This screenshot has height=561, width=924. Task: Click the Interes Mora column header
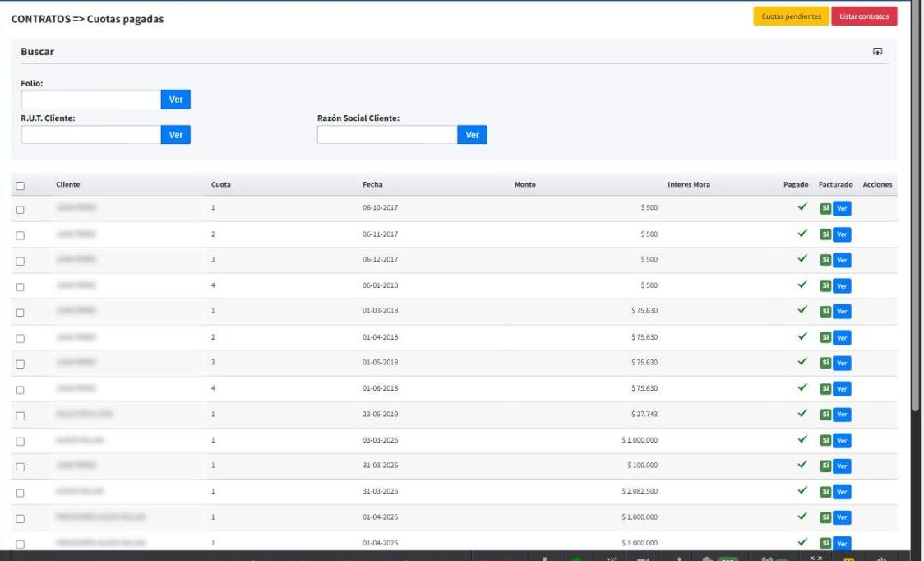click(x=689, y=184)
